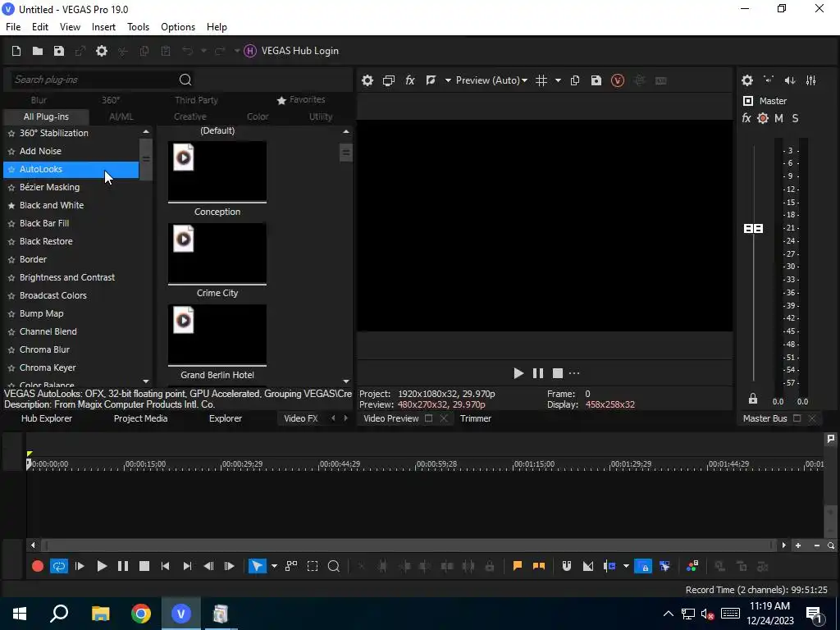Toggle preview overlays grid icon

(x=541, y=80)
